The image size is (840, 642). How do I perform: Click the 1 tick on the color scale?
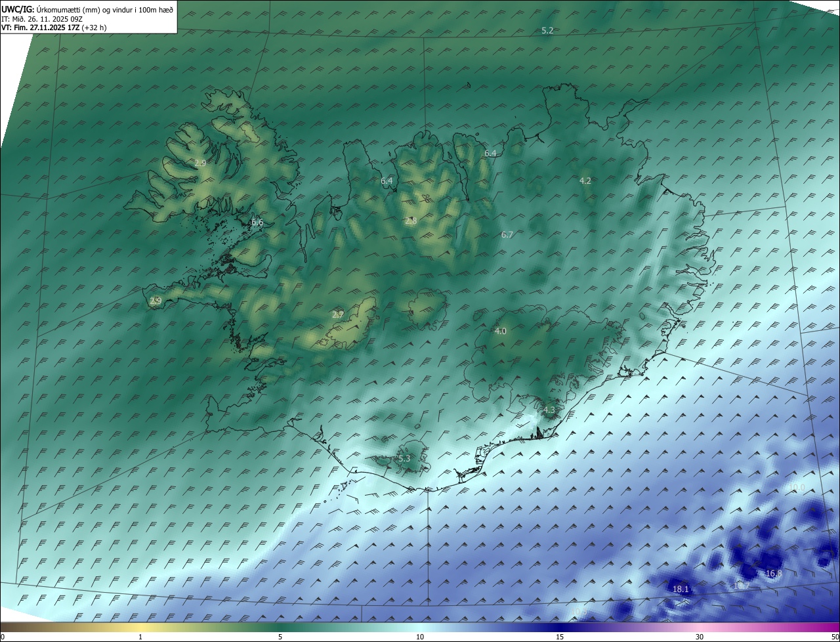click(x=140, y=637)
